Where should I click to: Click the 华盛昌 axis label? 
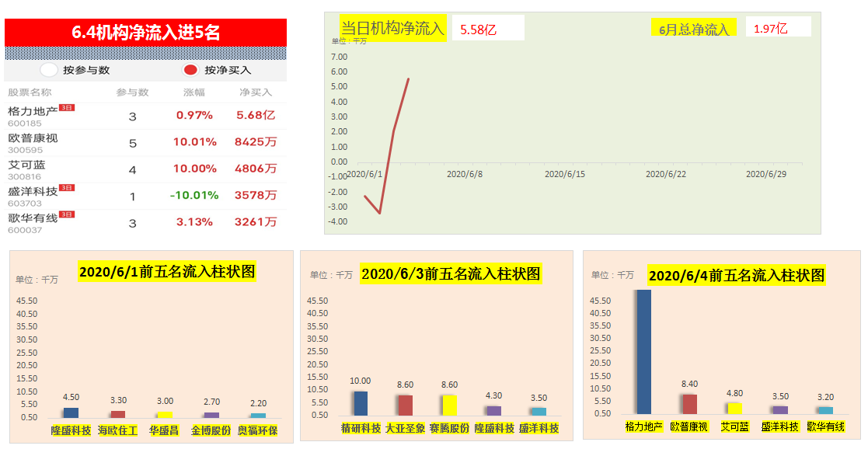164,430
